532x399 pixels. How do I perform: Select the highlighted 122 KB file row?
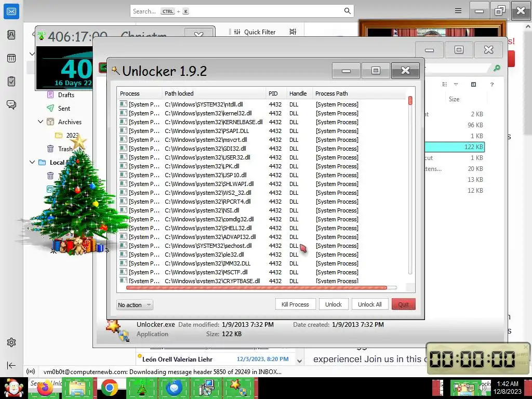pos(454,147)
